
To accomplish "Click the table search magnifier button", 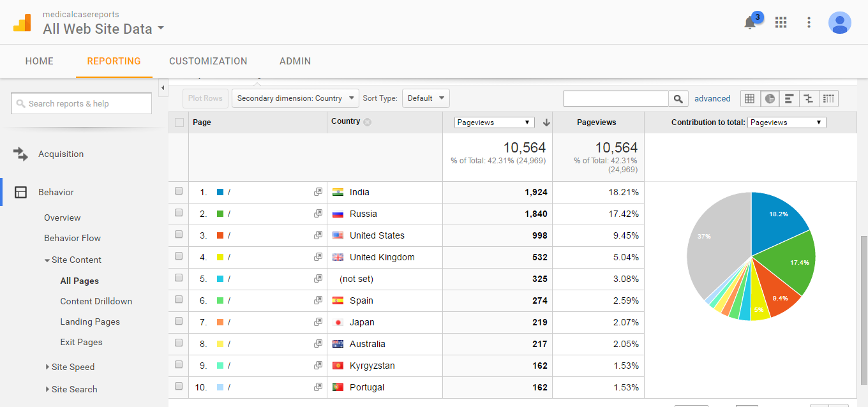I will coord(678,98).
